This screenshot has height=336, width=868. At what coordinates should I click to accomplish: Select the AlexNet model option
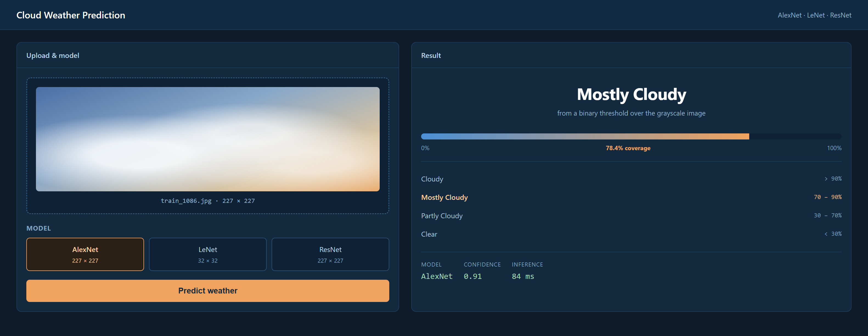click(85, 254)
